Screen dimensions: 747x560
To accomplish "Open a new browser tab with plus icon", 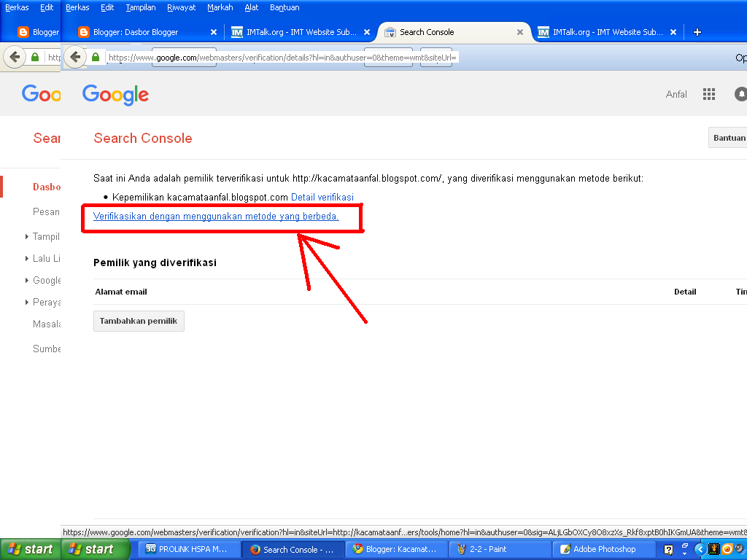I will click(697, 32).
